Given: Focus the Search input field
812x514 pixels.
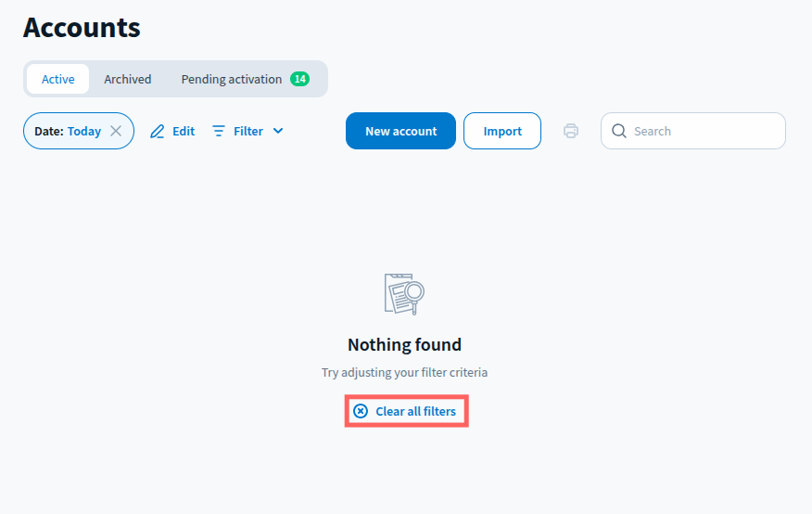Looking at the screenshot, I should click(x=704, y=132).
